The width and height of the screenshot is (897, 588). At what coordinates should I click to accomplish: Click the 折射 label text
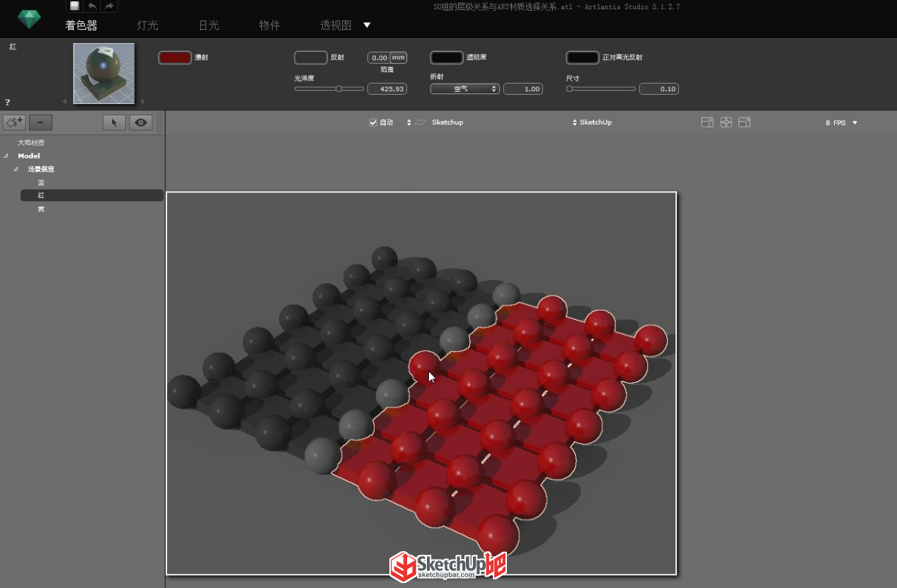pyautogui.click(x=438, y=76)
